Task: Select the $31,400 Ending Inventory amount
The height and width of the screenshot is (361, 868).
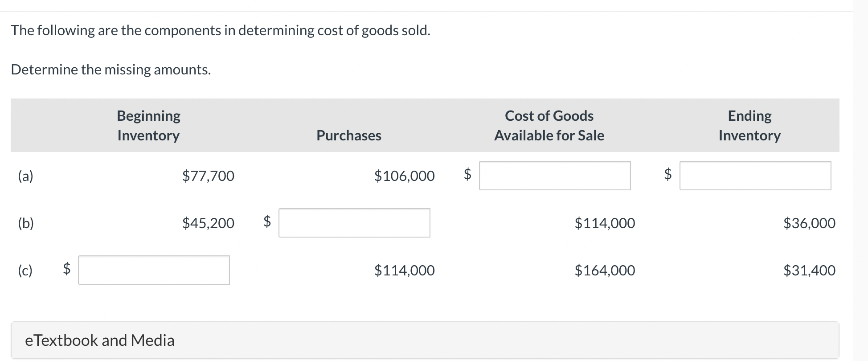Action: (809, 270)
